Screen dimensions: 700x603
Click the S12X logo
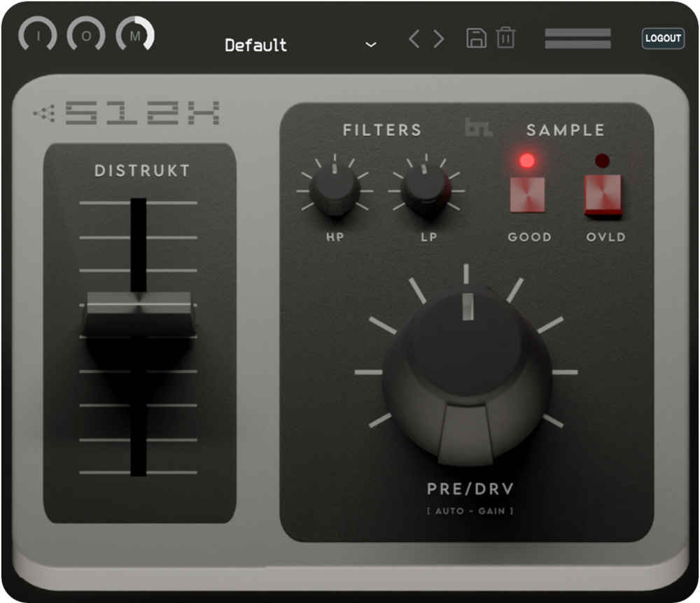(127, 113)
